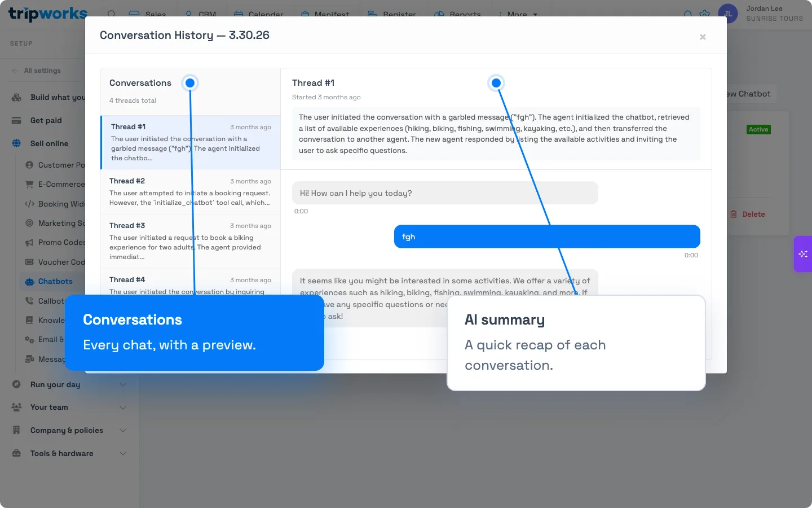This screenshot has width=812, height=508.
Task: Open the E-Commerce settings page
Action: 61,184
